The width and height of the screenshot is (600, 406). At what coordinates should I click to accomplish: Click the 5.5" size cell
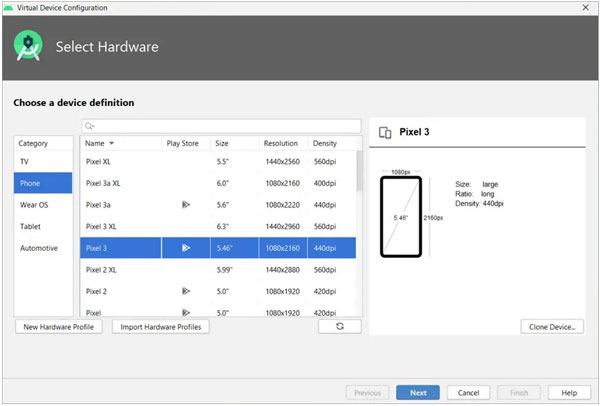click(x=222, y=161)
